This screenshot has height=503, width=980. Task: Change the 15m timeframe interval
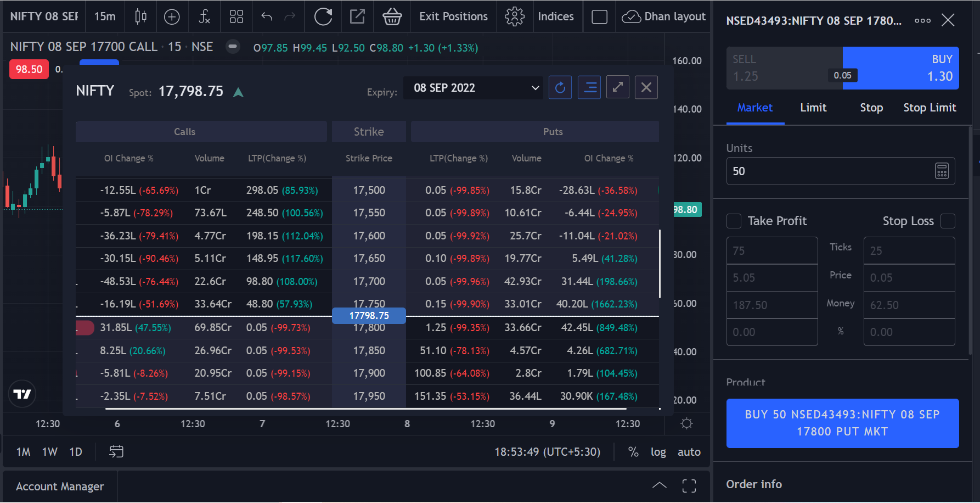pos(105,16)
